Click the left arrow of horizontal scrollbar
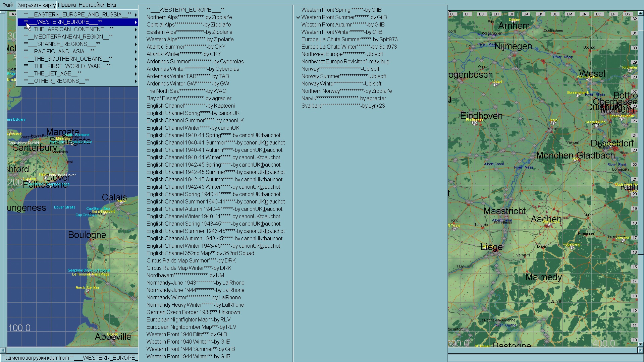This screenshot has width=644, height=362. pos(3,350)
